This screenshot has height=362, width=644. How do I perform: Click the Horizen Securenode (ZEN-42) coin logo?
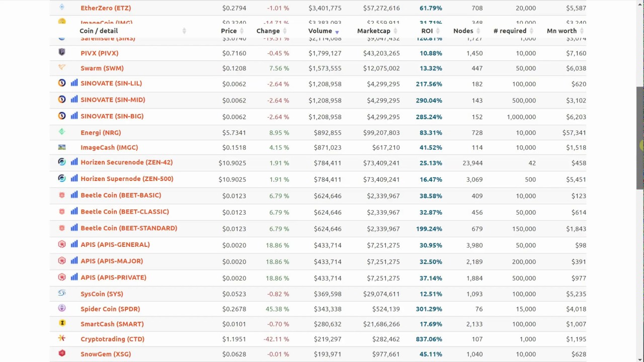[x=62, y=162]
